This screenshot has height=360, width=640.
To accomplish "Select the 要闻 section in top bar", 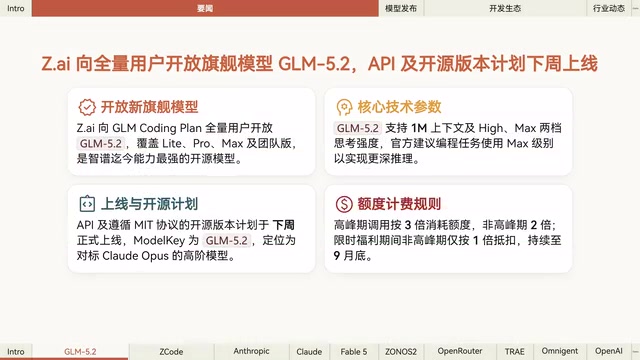I will [x=205, y=8].
